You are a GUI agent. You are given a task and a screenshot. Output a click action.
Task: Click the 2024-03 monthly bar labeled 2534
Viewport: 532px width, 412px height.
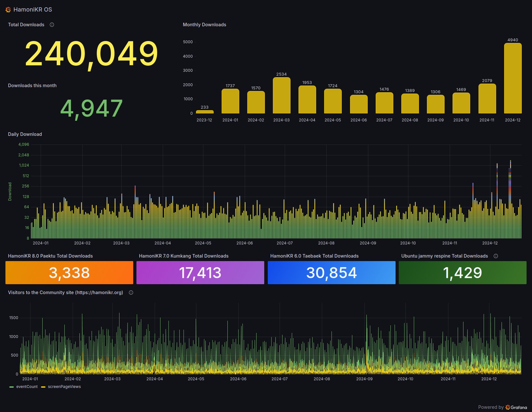coord(282,95)
